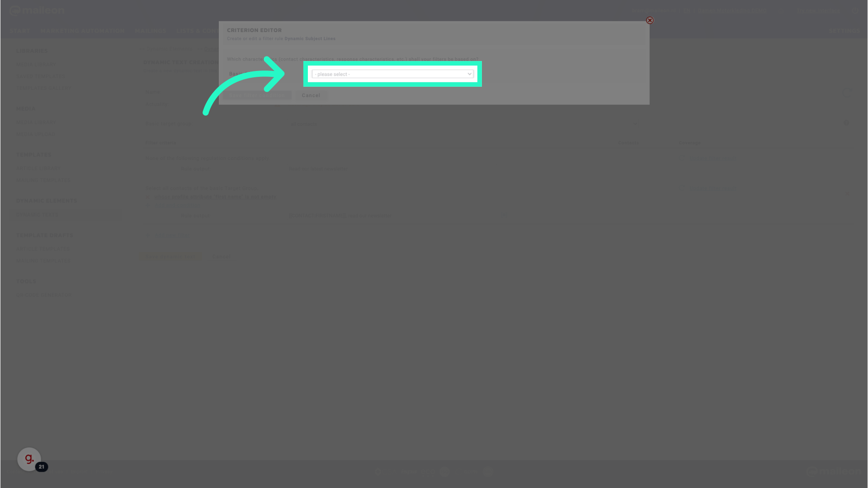The width and height of the screenshot is (868, 488).
Task: Close the Criterion Editor dialog
Action: (x=650, y=20)
